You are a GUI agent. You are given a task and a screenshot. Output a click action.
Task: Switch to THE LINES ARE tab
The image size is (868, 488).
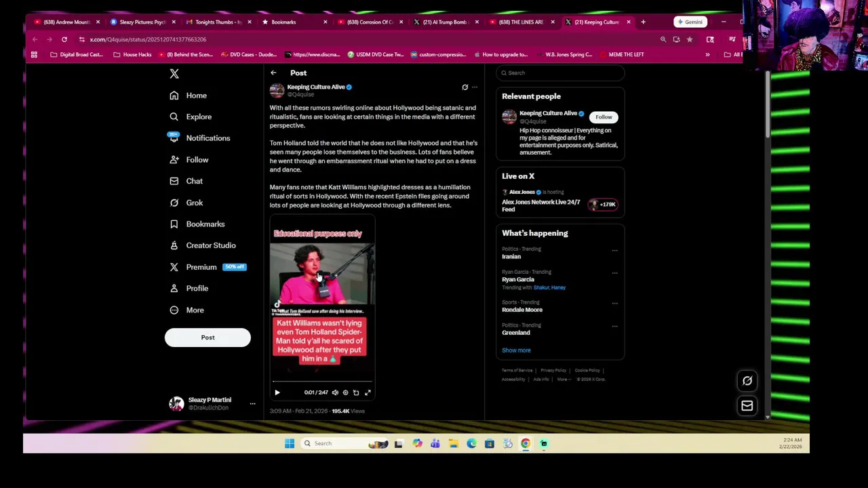click(x=520, y=22)
